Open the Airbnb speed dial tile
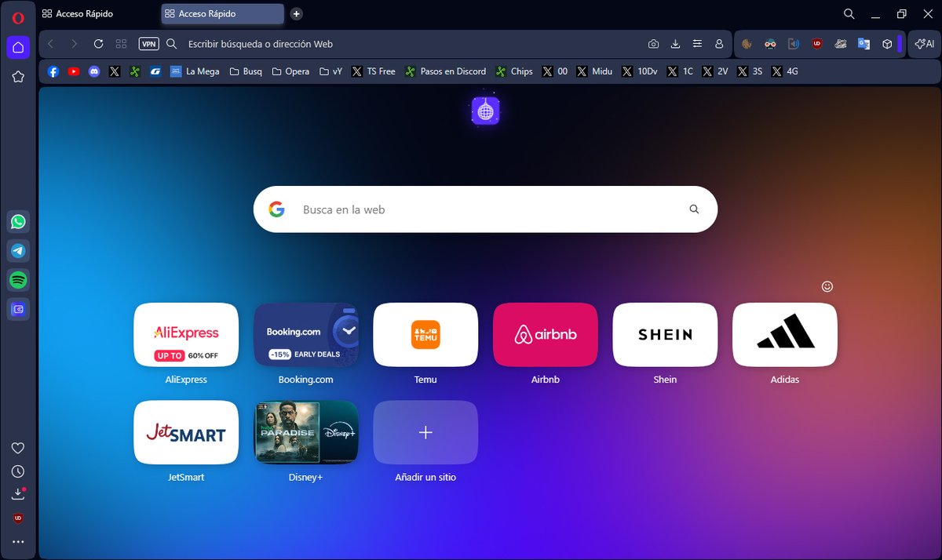The height and width of the screenshot is (560, 942). point(546,335)
